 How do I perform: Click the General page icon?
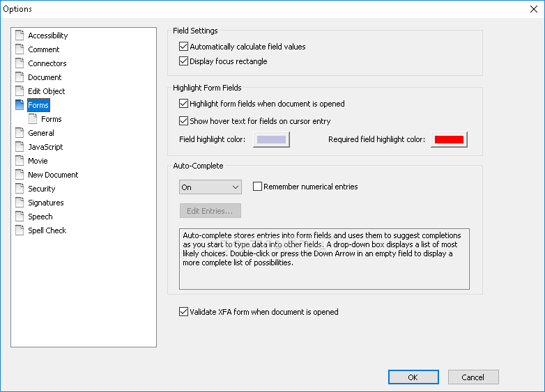(x=20, y=132)
